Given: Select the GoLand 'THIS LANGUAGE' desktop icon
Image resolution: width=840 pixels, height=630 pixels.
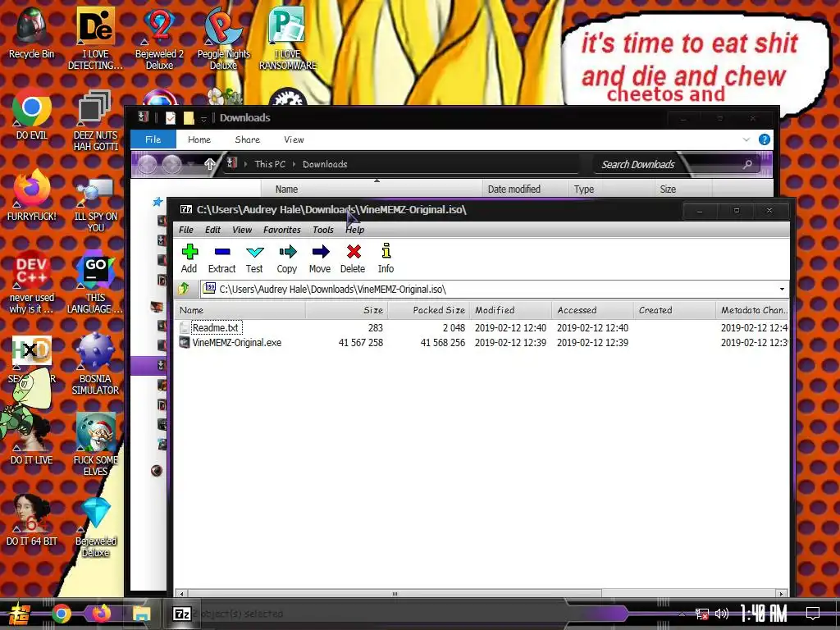Looking at the screenshot, I should [95, 282].
